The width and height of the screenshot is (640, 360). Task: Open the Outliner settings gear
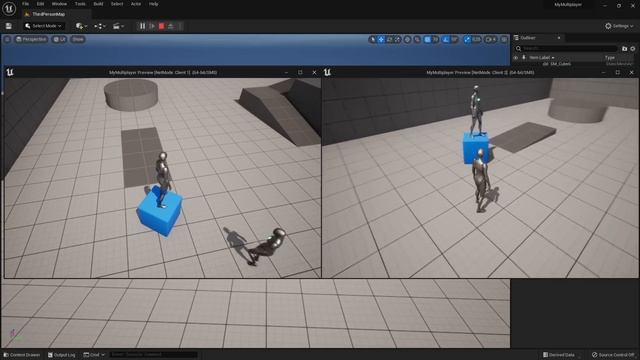coord(633,49)
